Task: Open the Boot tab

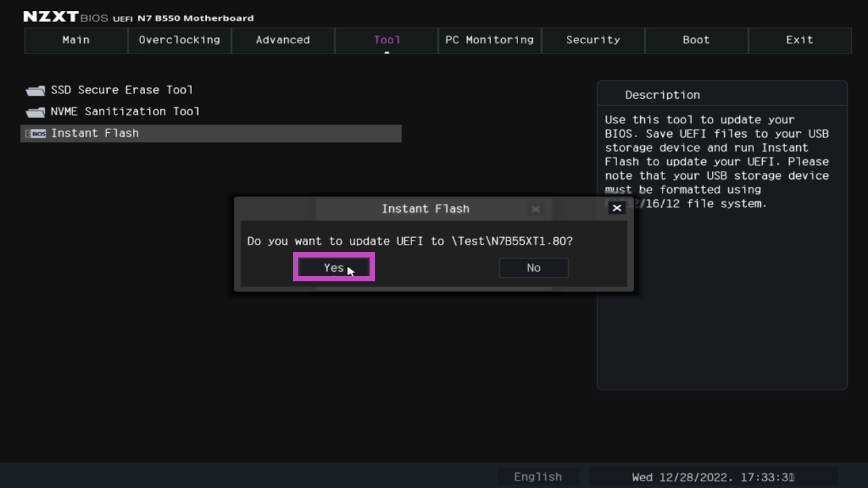Action: [696, 40]
